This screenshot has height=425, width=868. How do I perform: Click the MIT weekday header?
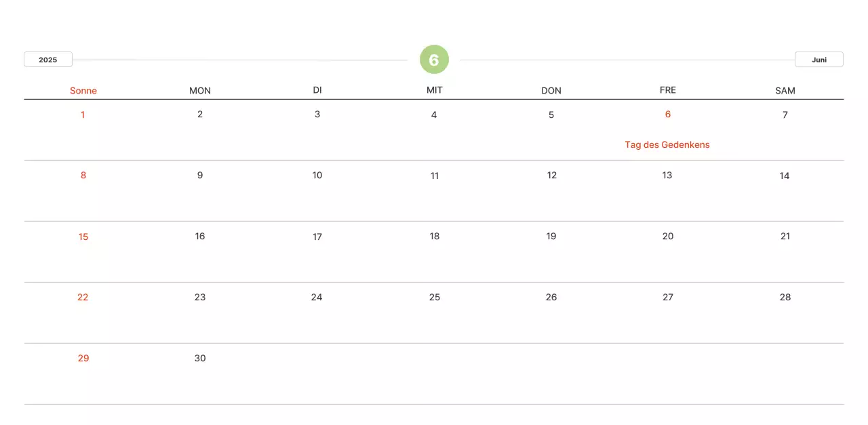point(435,91)
